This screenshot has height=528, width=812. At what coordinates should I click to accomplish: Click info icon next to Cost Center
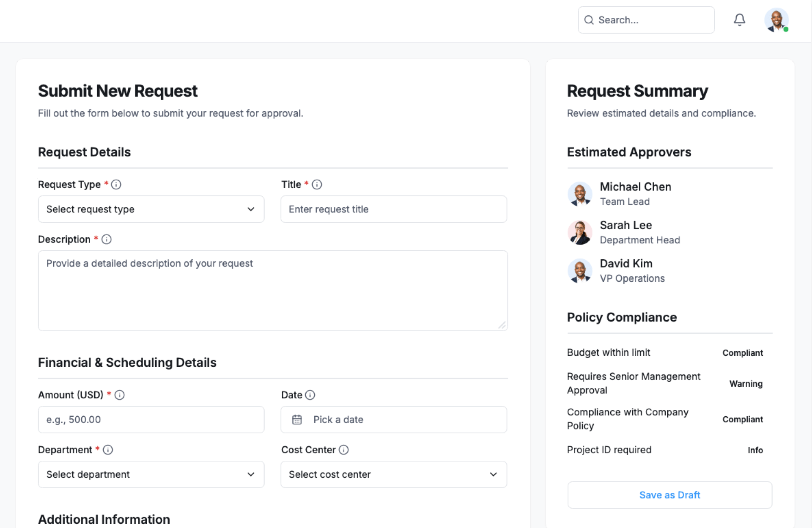click(x=344, y=450)
